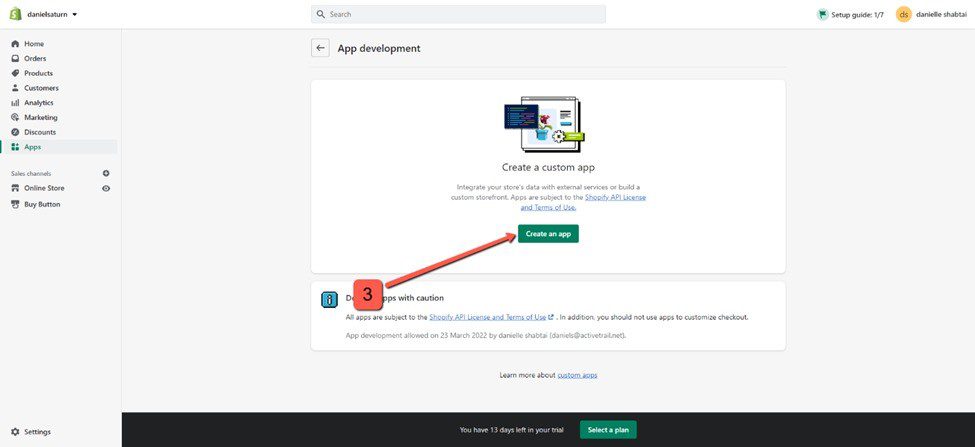Click the 'ds' user avatar
The image size is (975, 447).
[903, 14]
